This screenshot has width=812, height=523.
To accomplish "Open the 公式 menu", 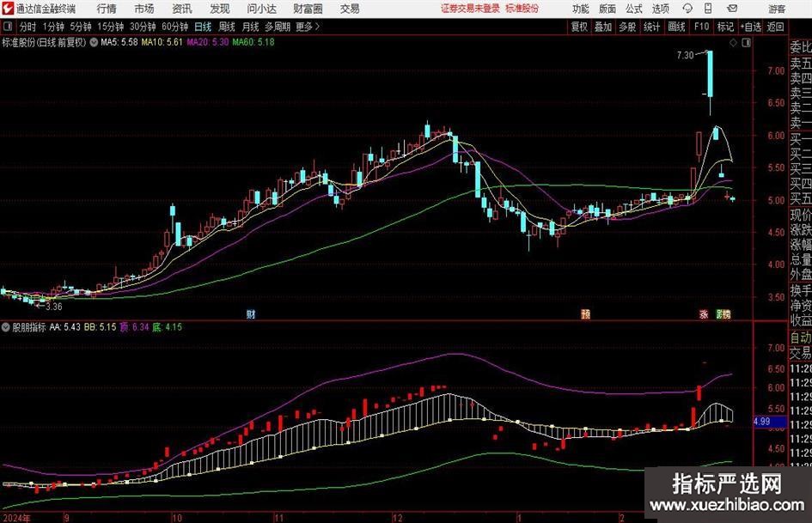I will pos(634,9).
